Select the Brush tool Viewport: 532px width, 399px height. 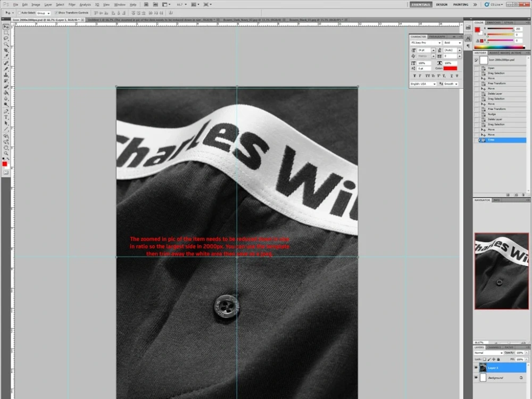click(6, 69)
